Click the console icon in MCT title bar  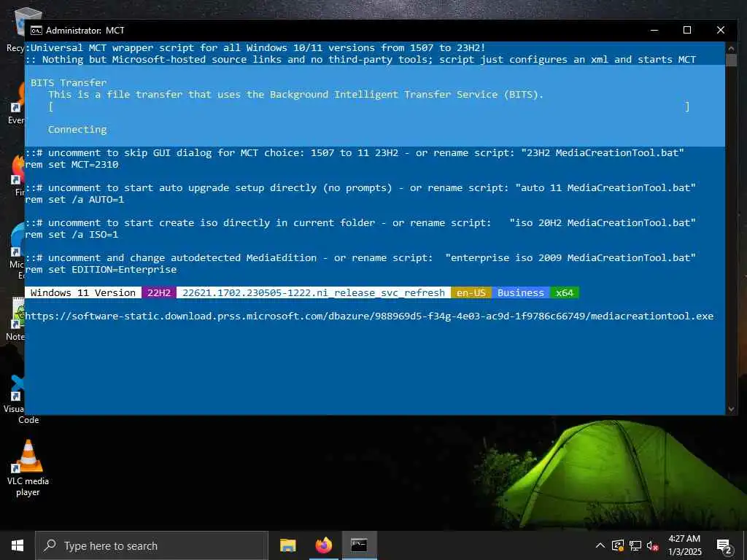click(36, 31)
